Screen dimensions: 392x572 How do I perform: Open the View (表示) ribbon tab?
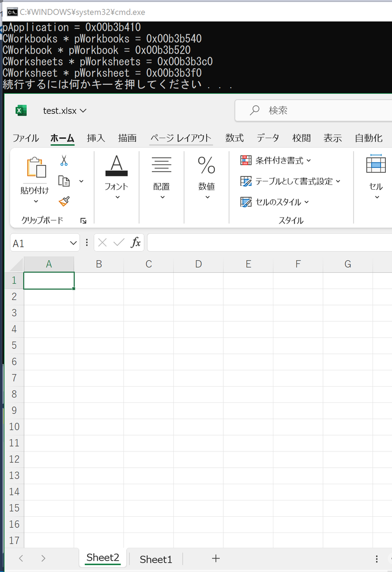[332, 138]
